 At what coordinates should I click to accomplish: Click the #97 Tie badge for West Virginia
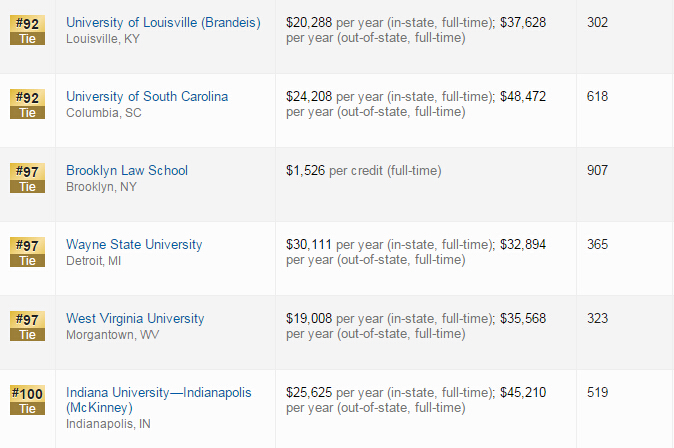coord(28,326)
